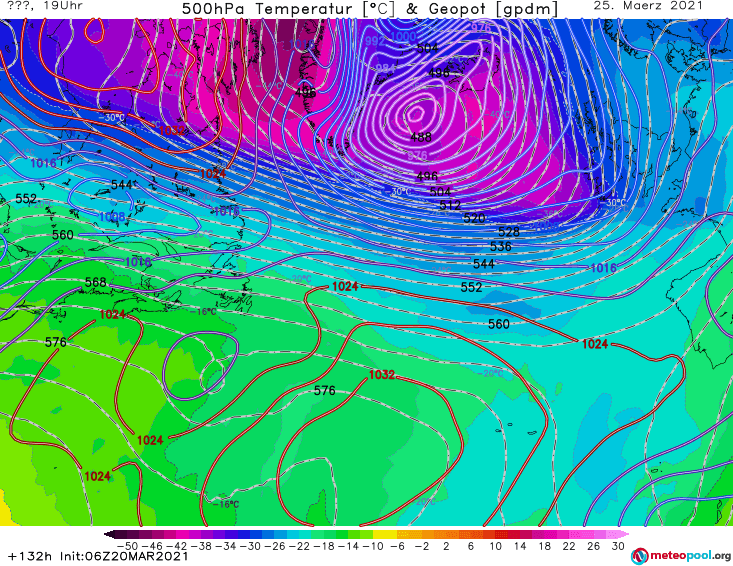Click the -42 value on the color scale
The image size is (733, 566).
tap(176, 546)
